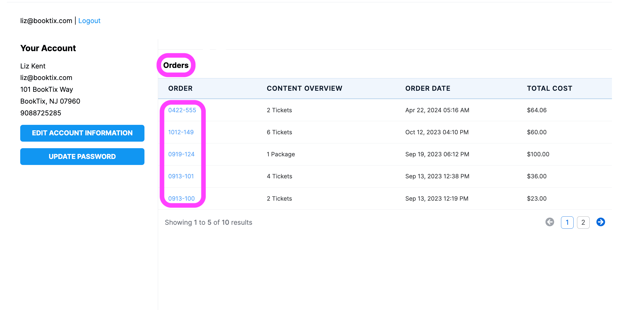Open Edit Account Information

pyautogui.click(x=82, y=133)
